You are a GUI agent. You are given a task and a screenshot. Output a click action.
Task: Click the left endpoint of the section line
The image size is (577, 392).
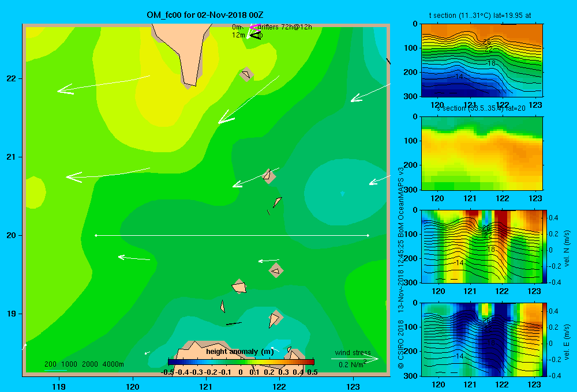pos(96,235)
